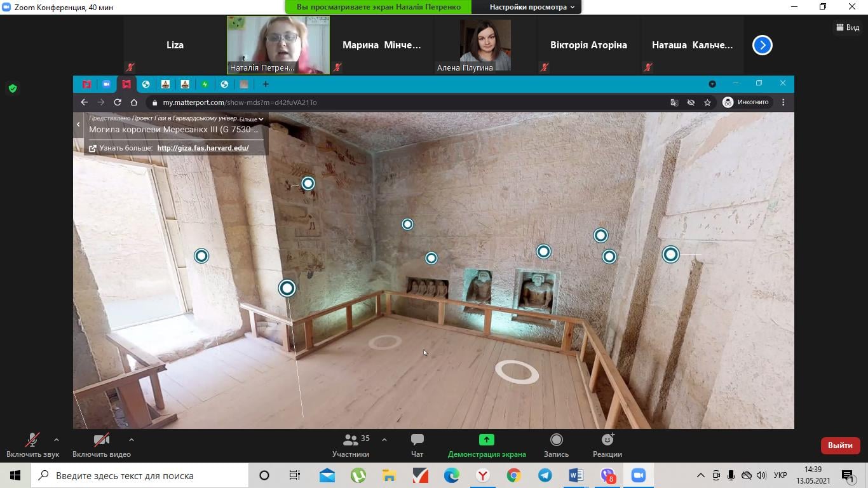Open the Настройки просмотра dropdown
Viewport: 868px width, 488px height.
pyautogui.click(x=531, y=7)
